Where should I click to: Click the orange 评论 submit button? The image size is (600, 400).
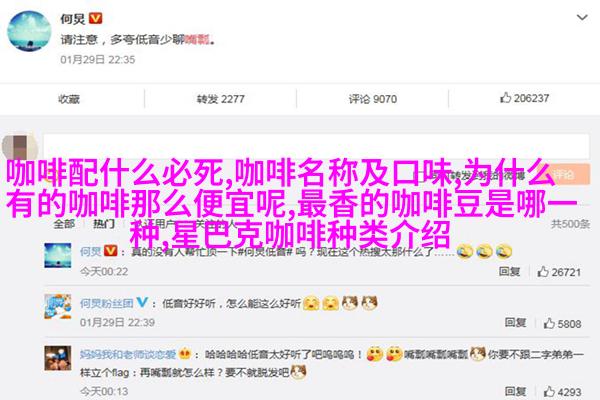click(564, 174)
